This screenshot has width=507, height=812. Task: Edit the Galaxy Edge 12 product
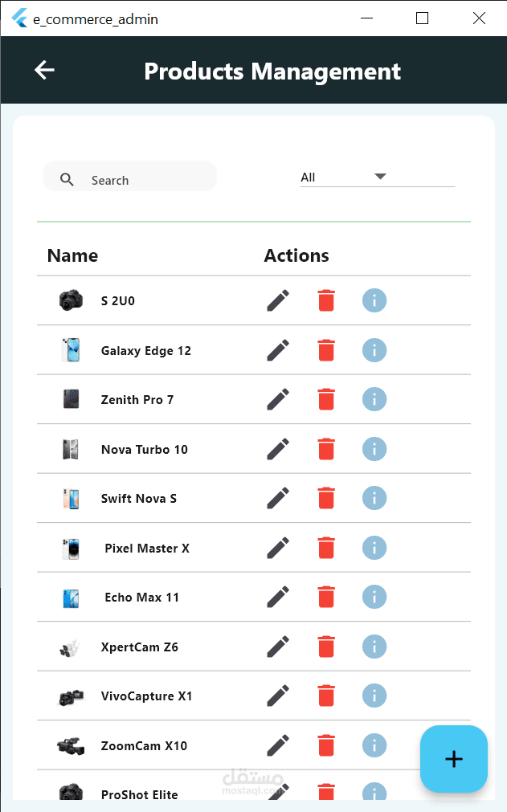278,351
